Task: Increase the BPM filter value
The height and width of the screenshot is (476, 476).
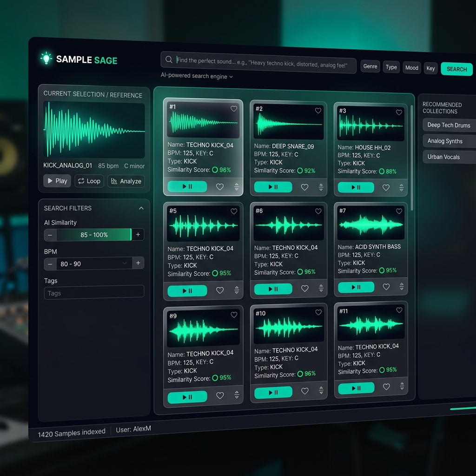Action: 138,263
